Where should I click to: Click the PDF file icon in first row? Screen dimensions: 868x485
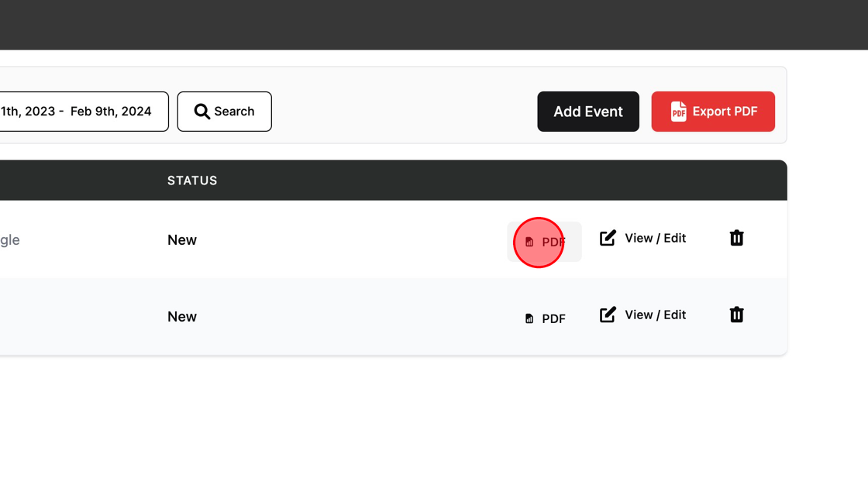[x=529, y=242]
